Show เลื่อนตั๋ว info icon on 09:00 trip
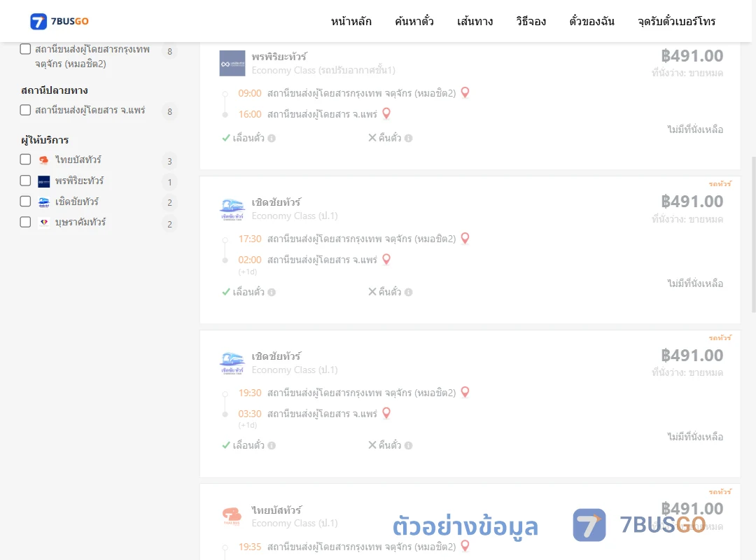756x560 pixels. tap(272, 139)
